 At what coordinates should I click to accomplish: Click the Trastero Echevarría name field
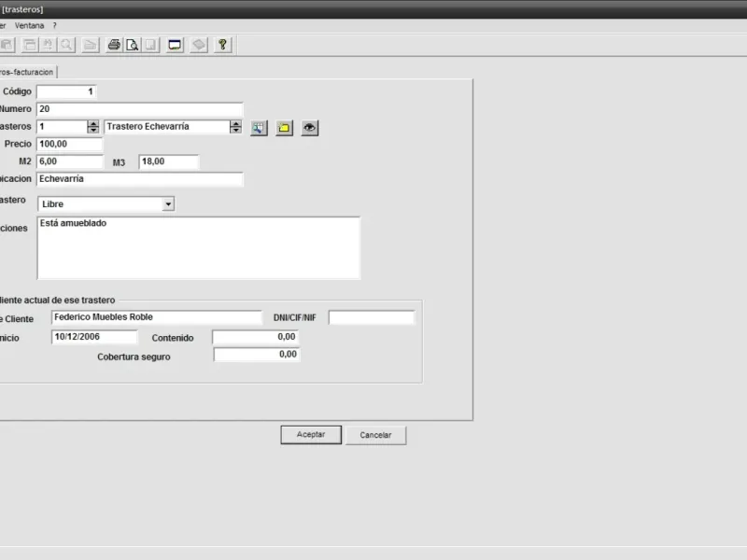pos(167,127)
